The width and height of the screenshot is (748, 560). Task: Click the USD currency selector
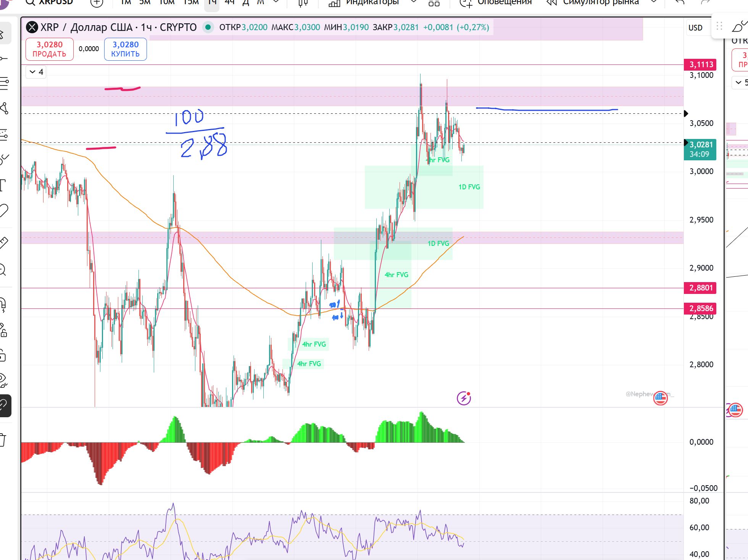tap(695, 28)
